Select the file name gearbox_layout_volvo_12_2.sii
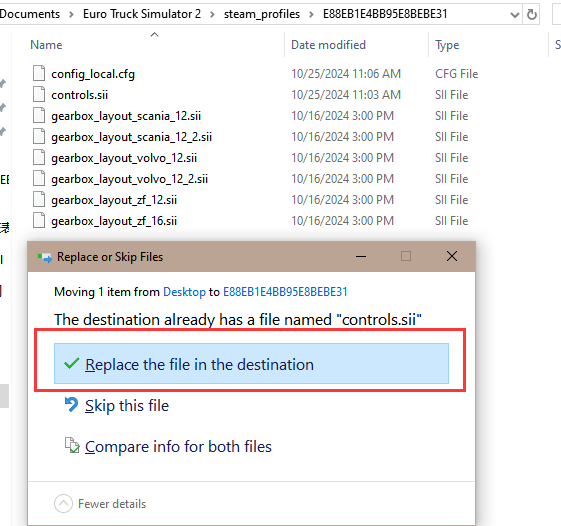This screenshot has width=561, height=526. 130,179
